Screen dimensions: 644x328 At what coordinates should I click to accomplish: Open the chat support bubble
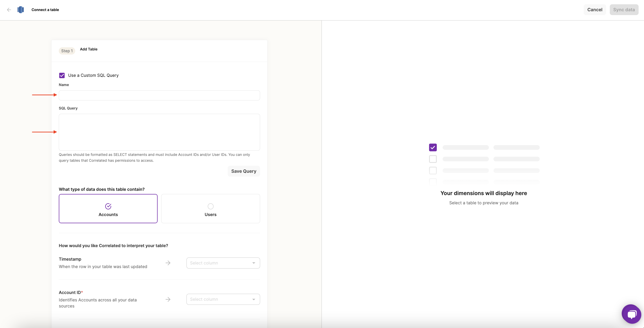tap(631, 314)
